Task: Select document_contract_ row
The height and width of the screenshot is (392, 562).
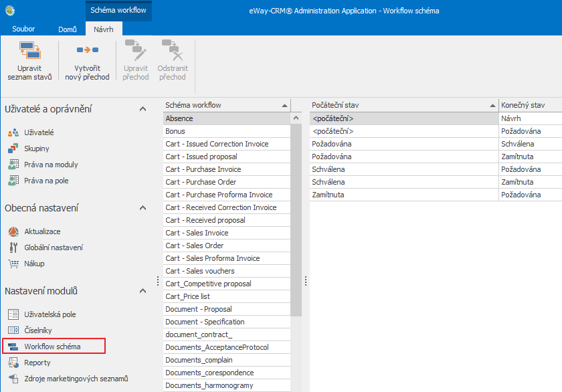Action: tap(227, 334)
